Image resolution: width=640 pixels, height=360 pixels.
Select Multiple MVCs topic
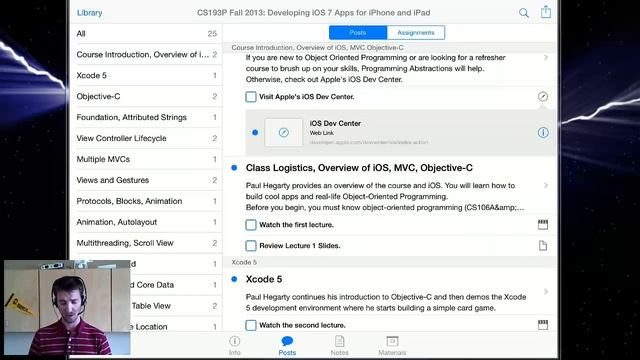(147, 159)
